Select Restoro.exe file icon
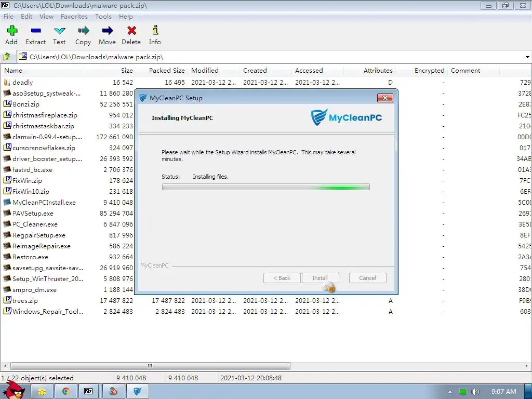 pyautogui.click(x=7, y=257)
